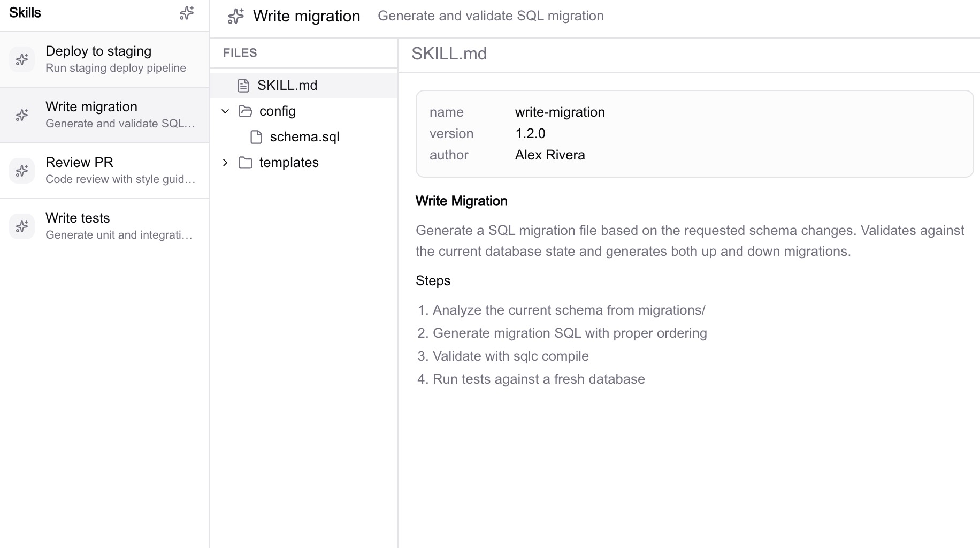Screen dimensions: 980x548
Task: Select the Write migration skill
Action: tap(105, 115)
